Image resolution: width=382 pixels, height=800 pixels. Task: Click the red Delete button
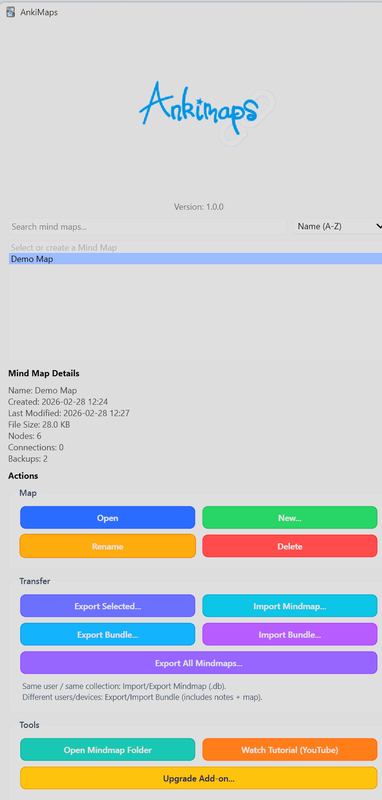(x=290, y=546)
